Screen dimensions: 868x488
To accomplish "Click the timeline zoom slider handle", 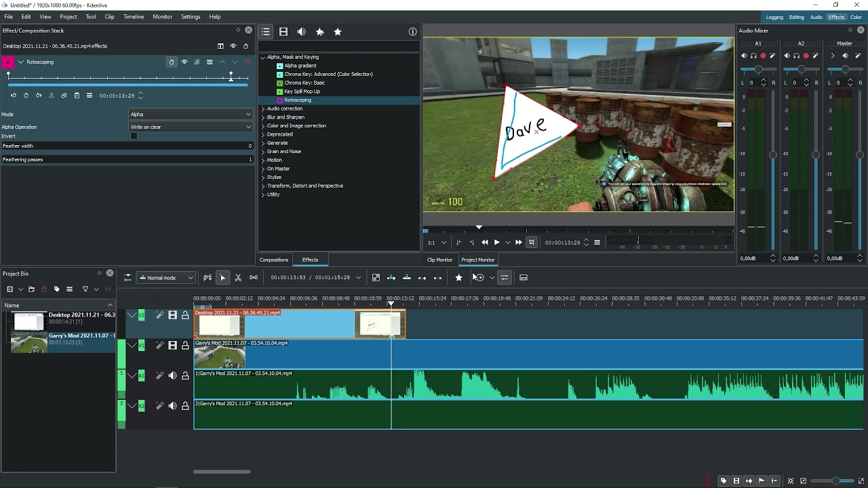I will [835, 481].
